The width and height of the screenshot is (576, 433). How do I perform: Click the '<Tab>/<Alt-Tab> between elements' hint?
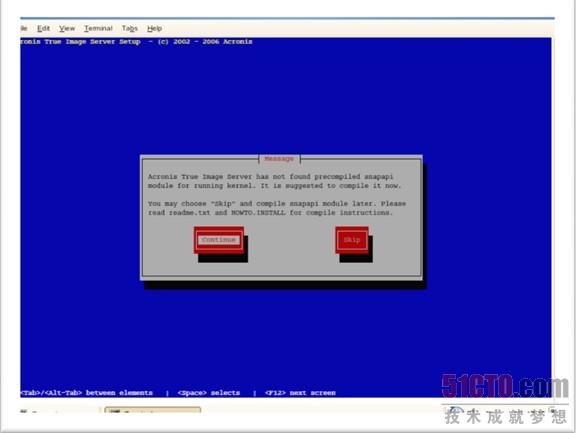tap(86, 393)
